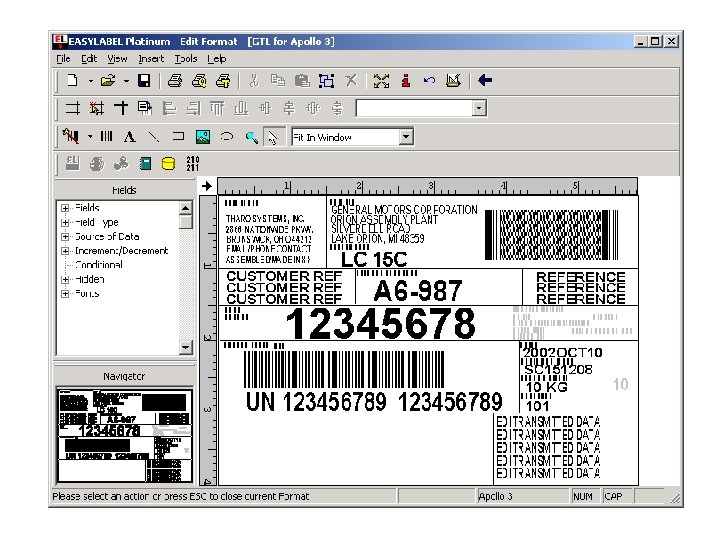Open the Tools menu
Viewport: 720px width, 540px height.
coord(186,59)
